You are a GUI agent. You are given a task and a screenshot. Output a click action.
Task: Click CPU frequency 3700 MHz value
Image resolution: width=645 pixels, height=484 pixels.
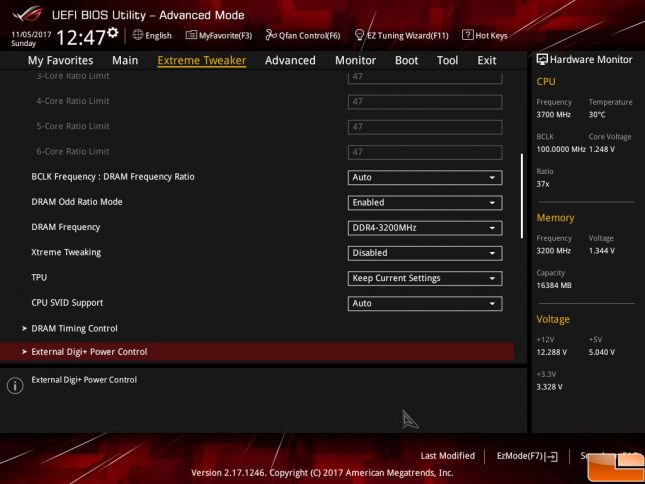coord(553,115)
